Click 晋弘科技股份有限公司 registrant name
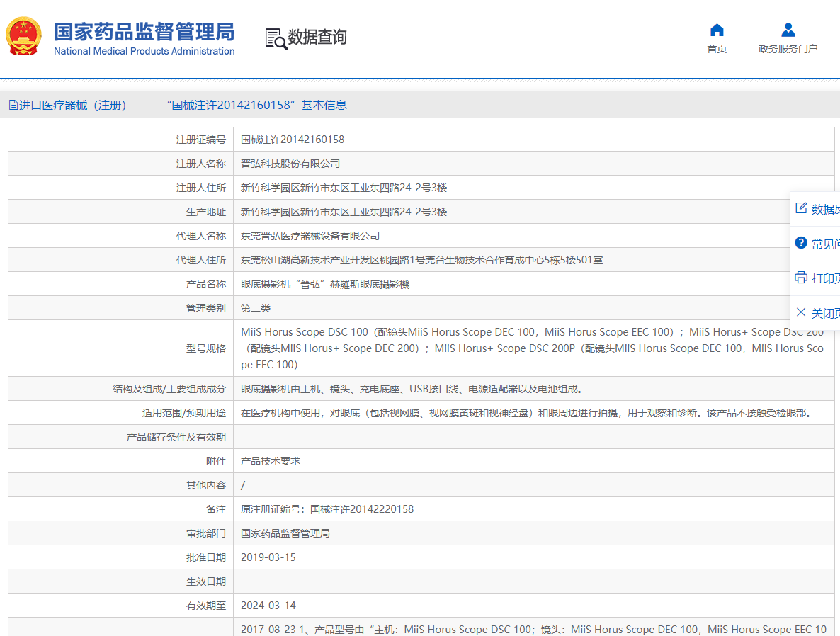The height and width of the screenshot is (636, 840). tap(290, 164)
